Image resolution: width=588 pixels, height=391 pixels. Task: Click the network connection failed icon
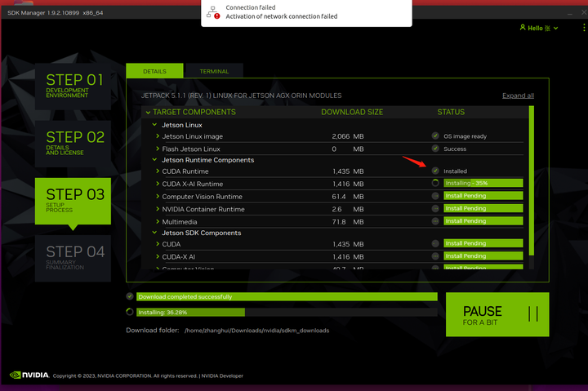point(213,12)
